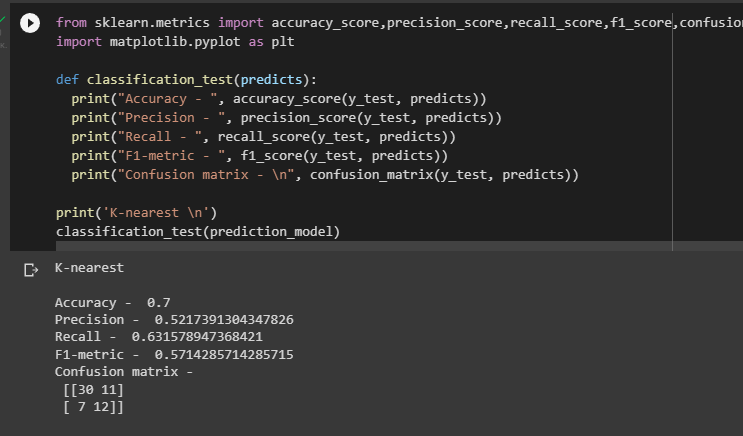This screenshot has height=436, width=743.
Task: Click the print('K-nearest \n') line
Action: pos(136,212)
